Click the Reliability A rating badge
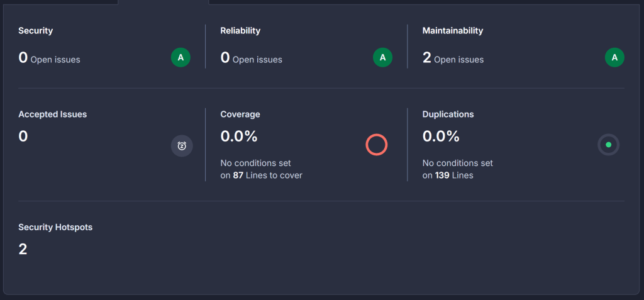The width and height of the screenshot is (644, 300). pos(382,58)
